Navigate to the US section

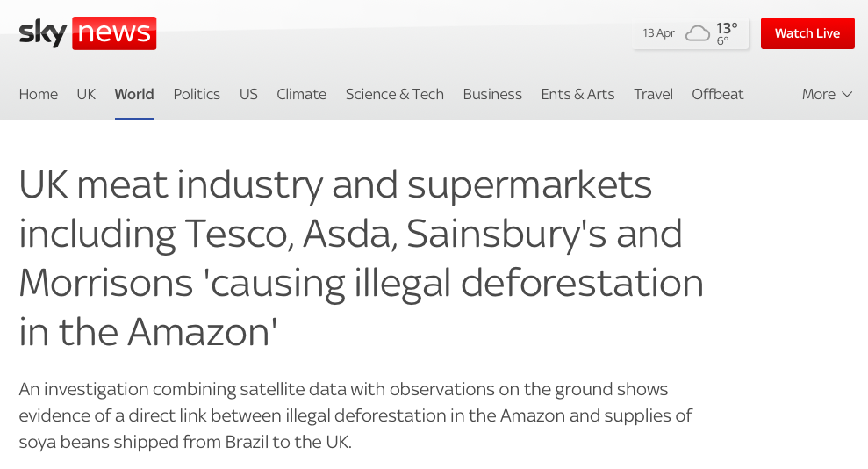point(248,94)
